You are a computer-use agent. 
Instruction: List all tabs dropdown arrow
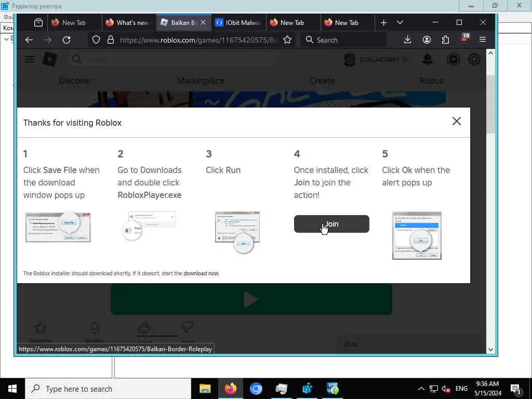(x=400, y=22)
